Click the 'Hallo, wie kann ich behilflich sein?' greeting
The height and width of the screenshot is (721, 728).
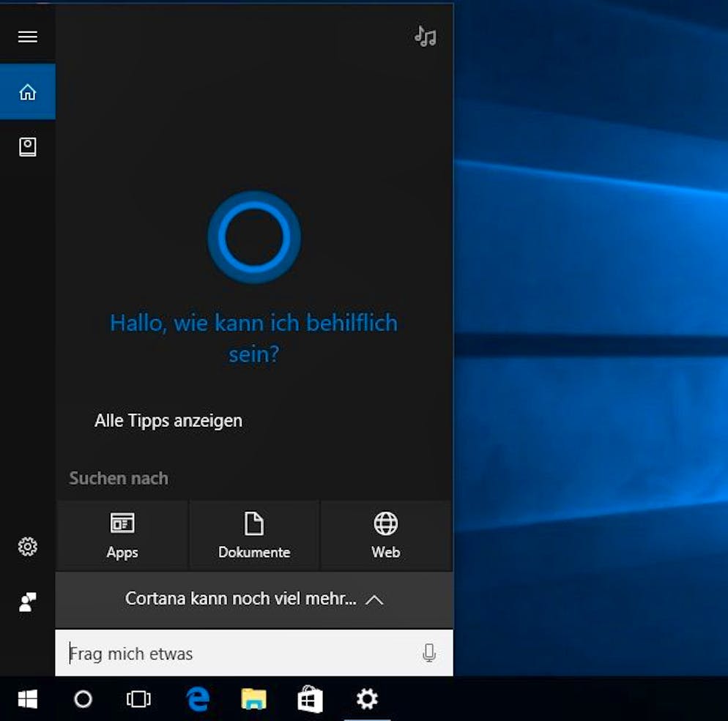[x=254, y=339]
